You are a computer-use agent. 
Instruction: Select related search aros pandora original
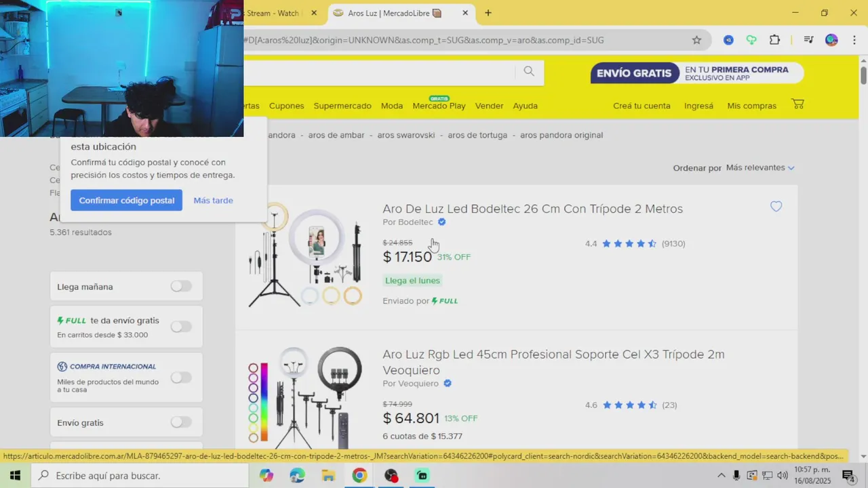coord(561,135)
